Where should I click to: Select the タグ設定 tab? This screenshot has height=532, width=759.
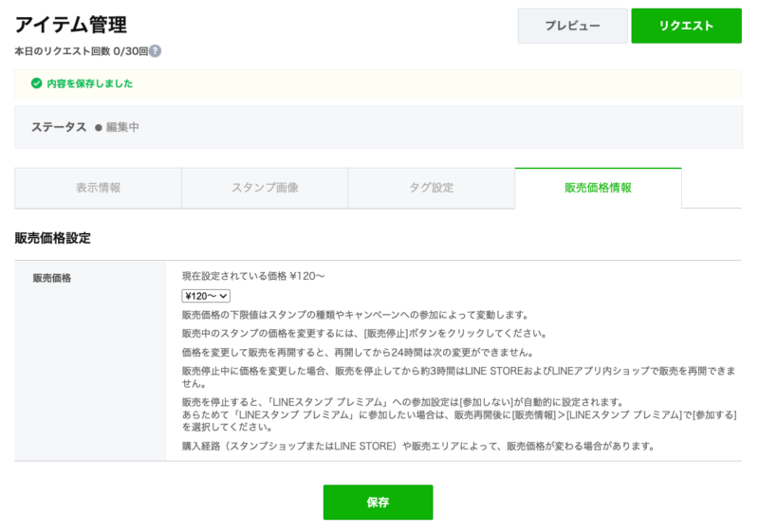432,188
